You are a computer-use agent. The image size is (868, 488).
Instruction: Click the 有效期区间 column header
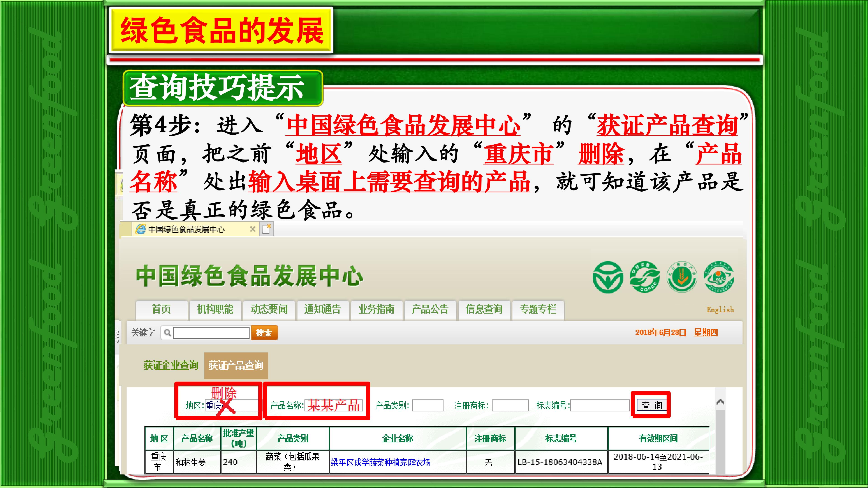pyautogui.click(x=658, y=439)
